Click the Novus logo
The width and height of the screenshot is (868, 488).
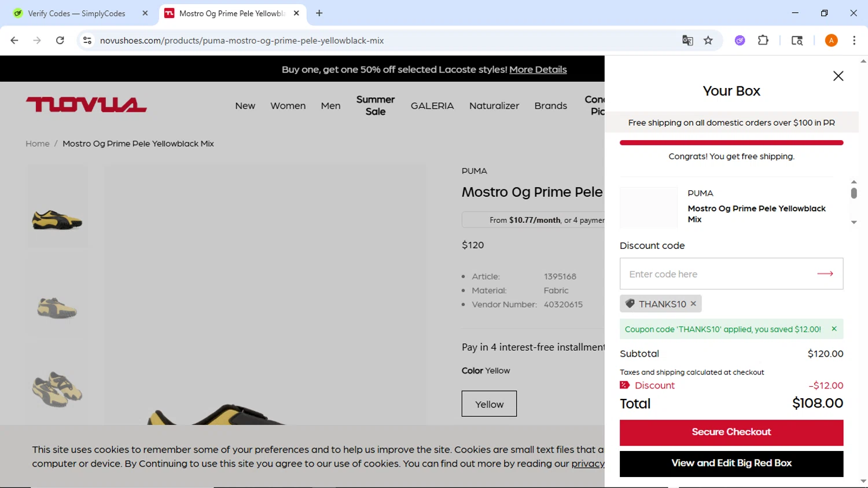(86, 105)
